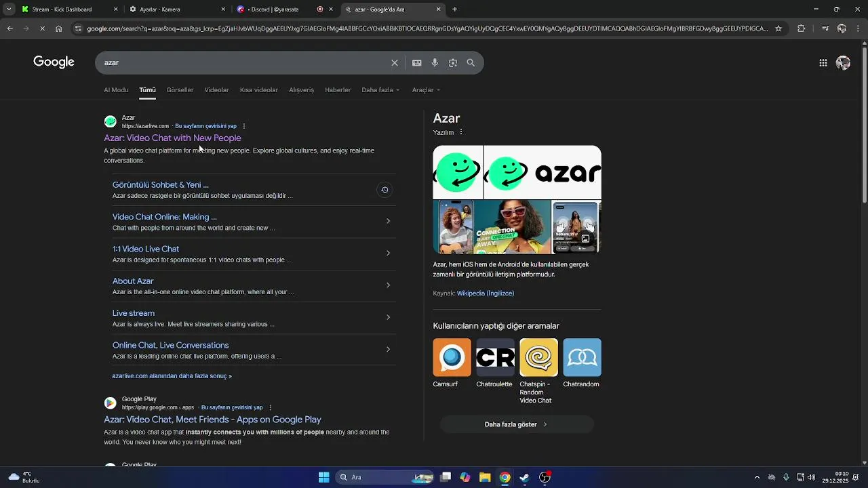The image size is (868, 488).
Task: Open the weather widget on taskbar
Action: point(24,477)
